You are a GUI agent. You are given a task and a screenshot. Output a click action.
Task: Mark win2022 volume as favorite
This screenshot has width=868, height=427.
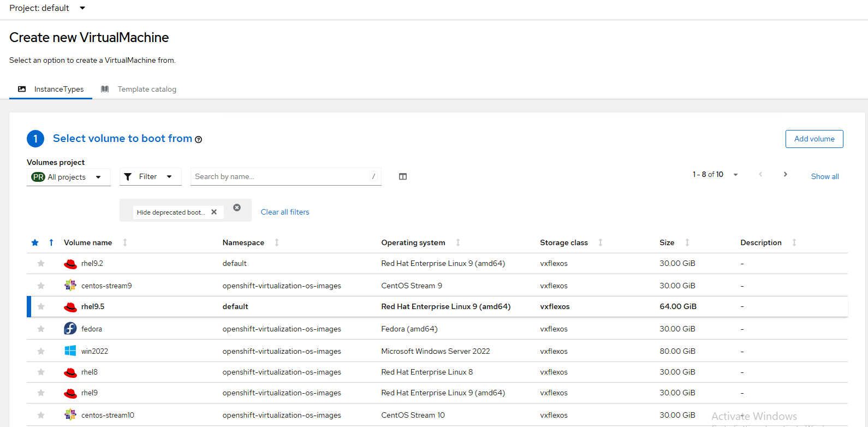(x=41, y=351)
